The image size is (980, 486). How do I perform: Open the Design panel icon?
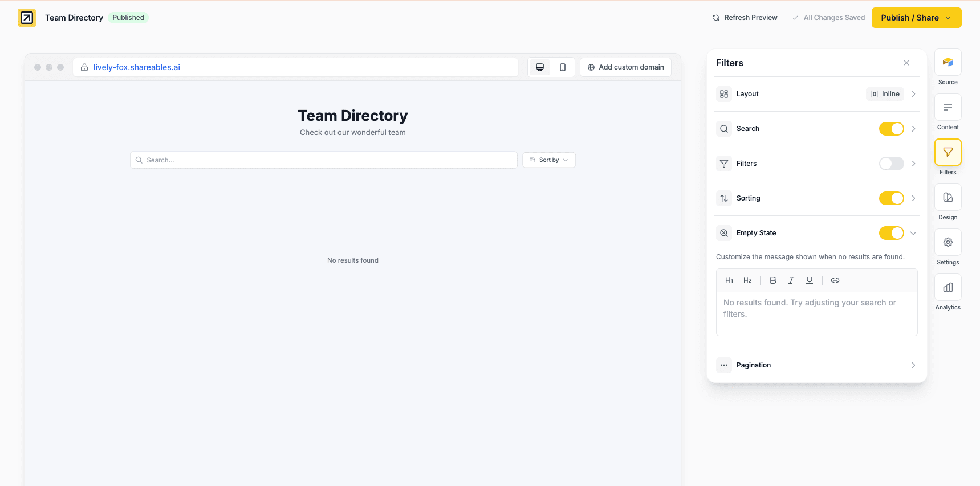[x=948, y=198]
